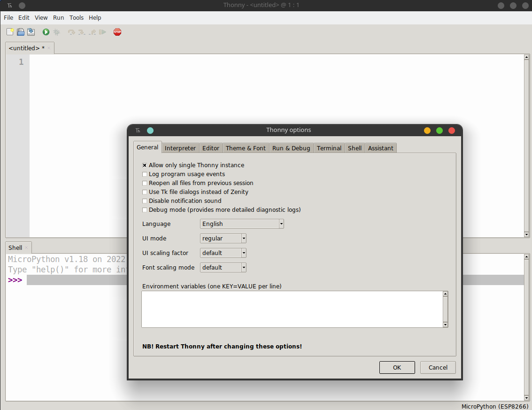Screen dimensions: 532x410
Task: Switch to the Interpreter tab
Action: (x=180, y=148)
